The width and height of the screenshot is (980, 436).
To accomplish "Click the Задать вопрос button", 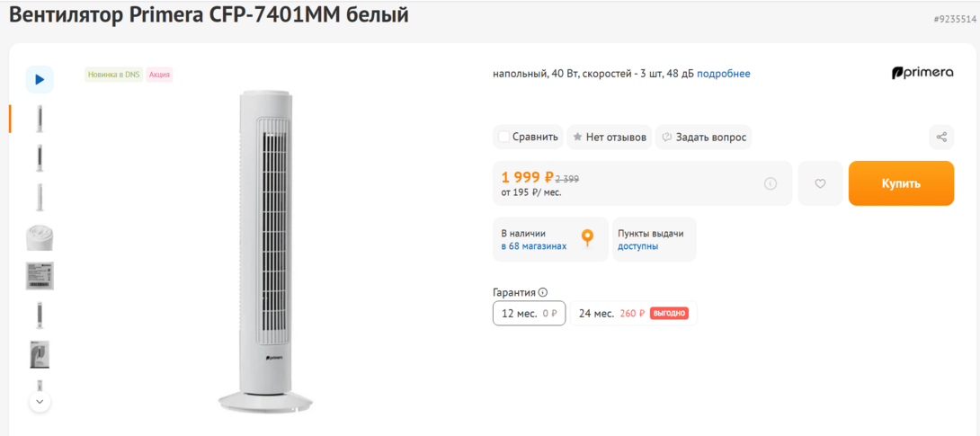I will coord(710,138).
